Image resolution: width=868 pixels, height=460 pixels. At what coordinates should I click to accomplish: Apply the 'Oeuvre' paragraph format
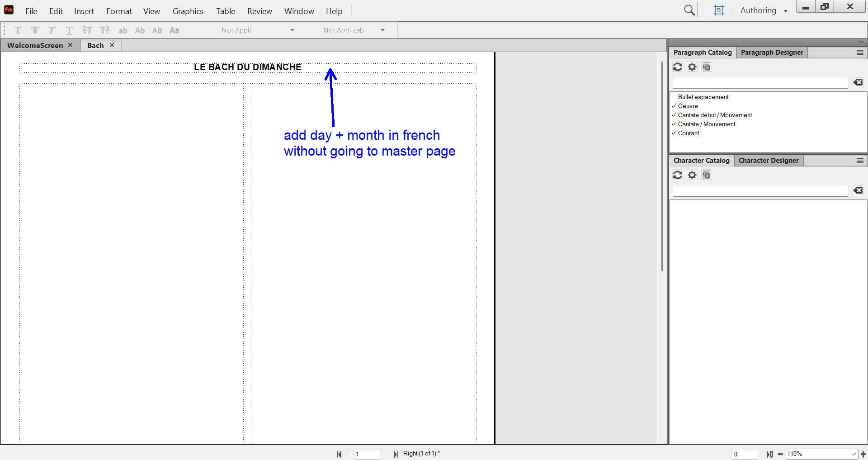[x=688, y=106]
